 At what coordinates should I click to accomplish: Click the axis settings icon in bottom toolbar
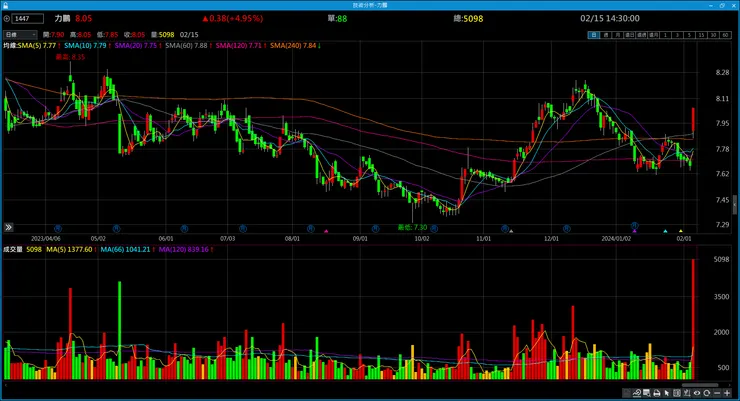click(x=687, y=393)
